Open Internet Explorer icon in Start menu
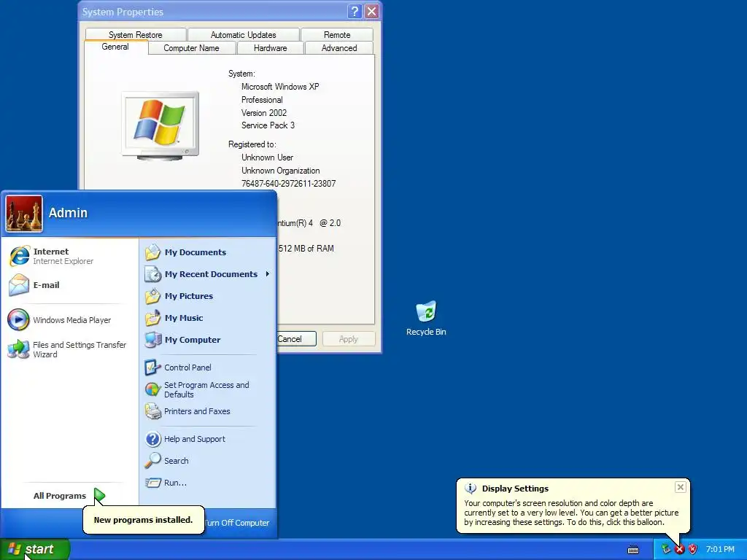 tap(20, 256)
